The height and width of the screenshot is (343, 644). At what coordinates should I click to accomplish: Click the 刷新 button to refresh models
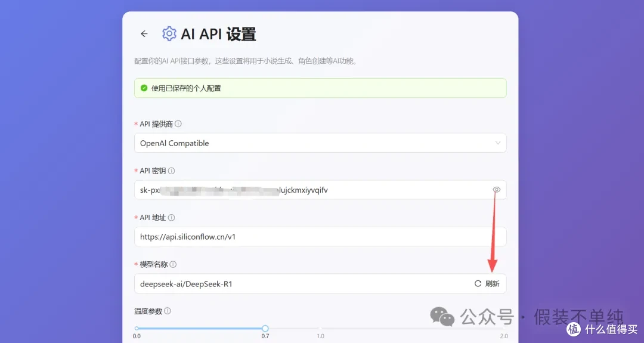(x=487, y=283)
